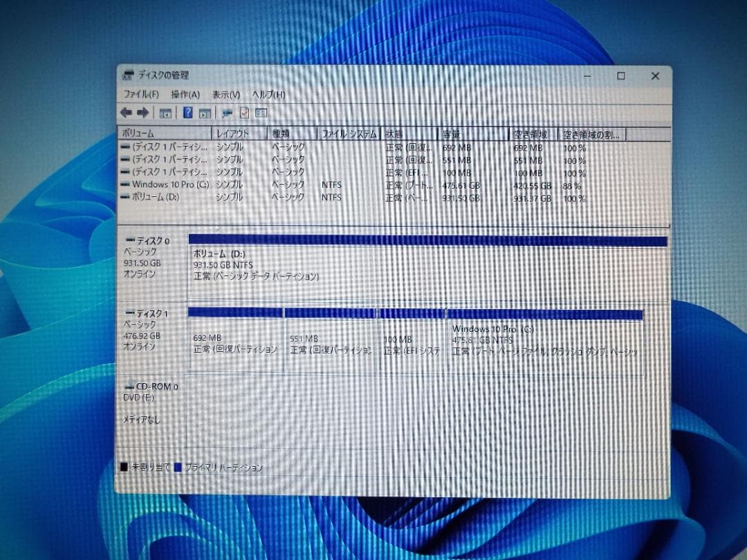
Task: Click the refresh/rescan disks toolbar icon
Action: point(228,113)
